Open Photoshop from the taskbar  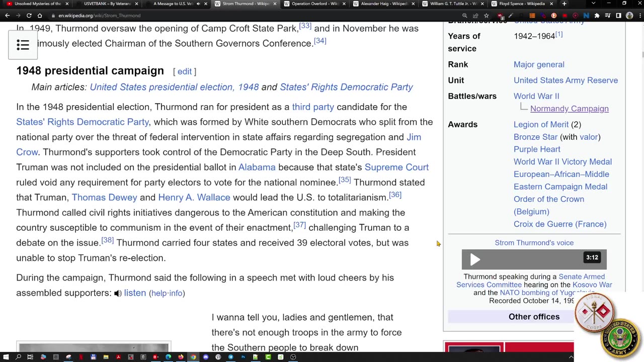(243, 357)
